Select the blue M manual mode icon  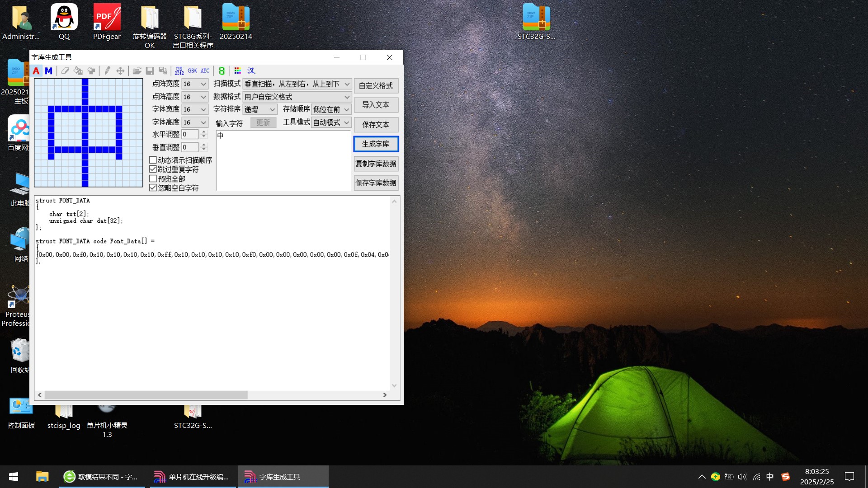(x=49, y=71)
